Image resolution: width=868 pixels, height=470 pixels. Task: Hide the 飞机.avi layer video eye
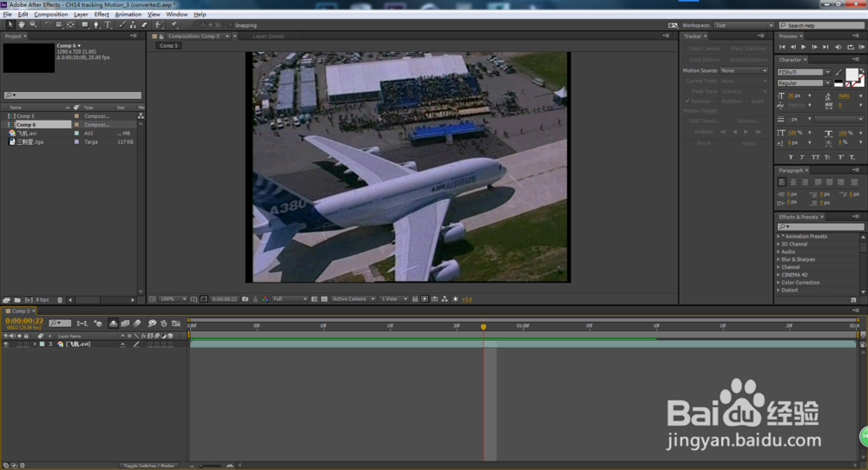click(x=6, y=344)
